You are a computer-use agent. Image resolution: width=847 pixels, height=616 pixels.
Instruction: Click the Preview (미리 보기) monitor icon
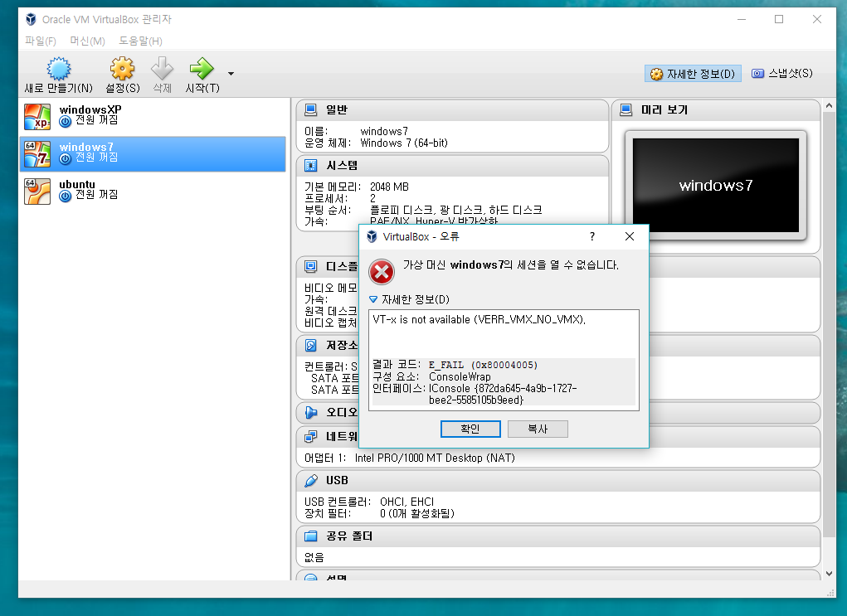(x=626, y=109)
